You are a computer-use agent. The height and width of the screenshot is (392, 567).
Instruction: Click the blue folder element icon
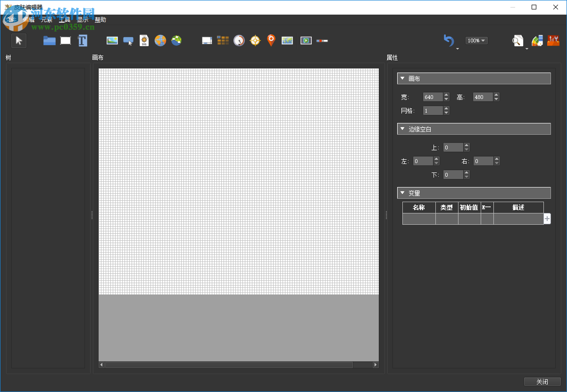pos(50,41)
